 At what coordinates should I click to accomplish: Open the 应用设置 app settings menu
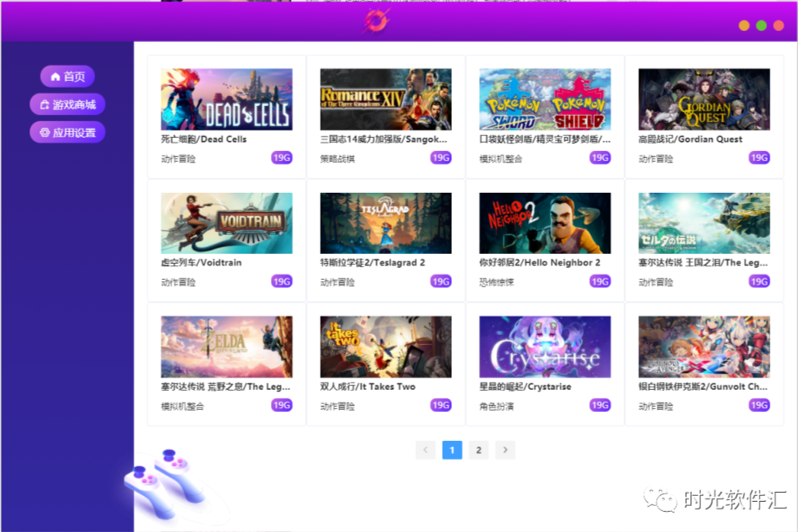point(68,133)
